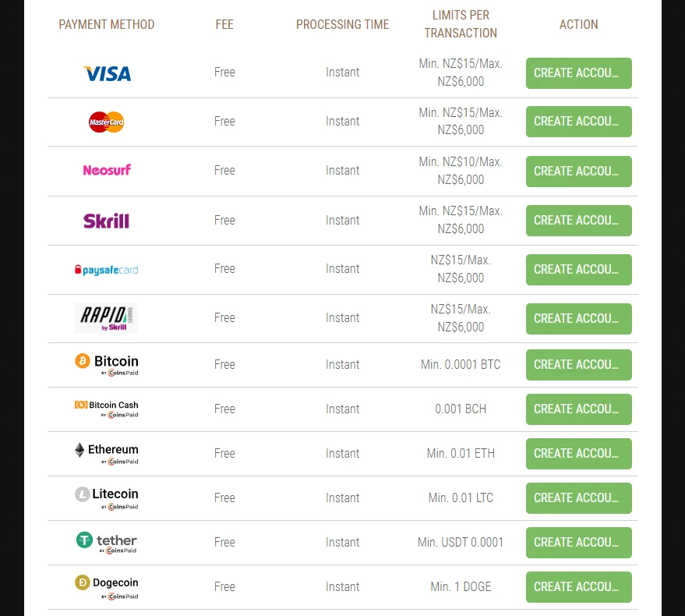Screen dimensions: 685x616
Task: Select the Ethereum payment icon
Action: [x=107, y=452]
